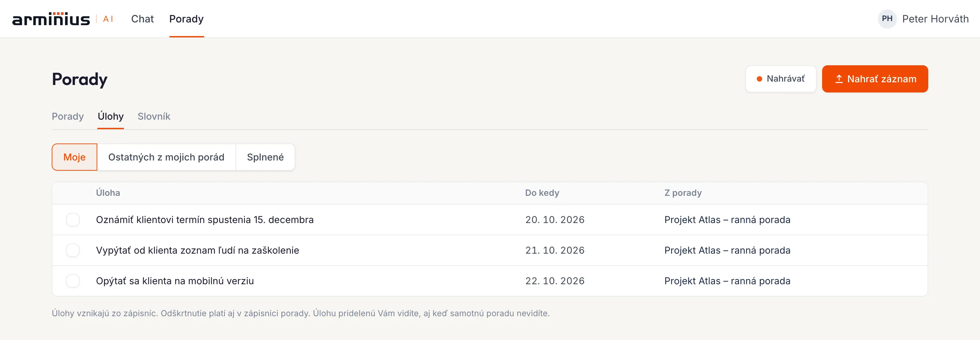
Task: Click task text Oznámiť klientovi termín spustenia 15. decembra
Action: (205, 219)
